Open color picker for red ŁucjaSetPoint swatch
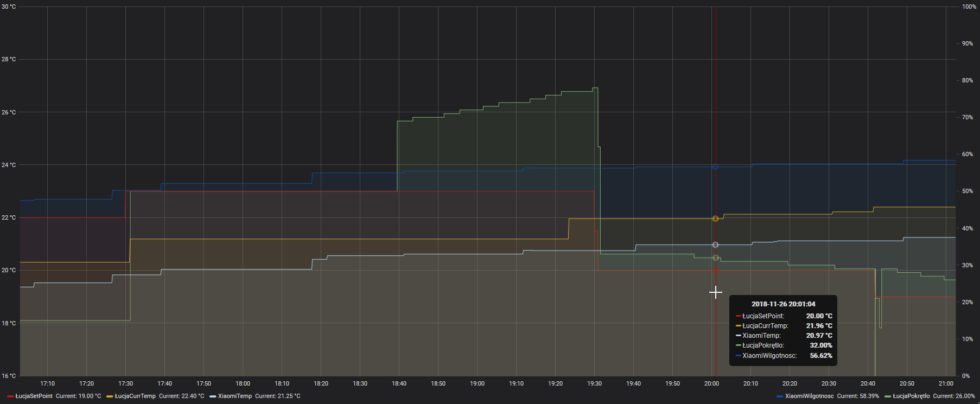This screenshot has height=404, width=980. tap(10, 396)
